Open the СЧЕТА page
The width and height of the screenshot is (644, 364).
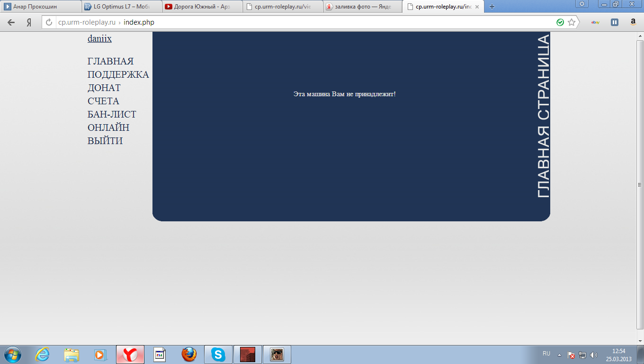pyautogui.click(x=103, y=101)
